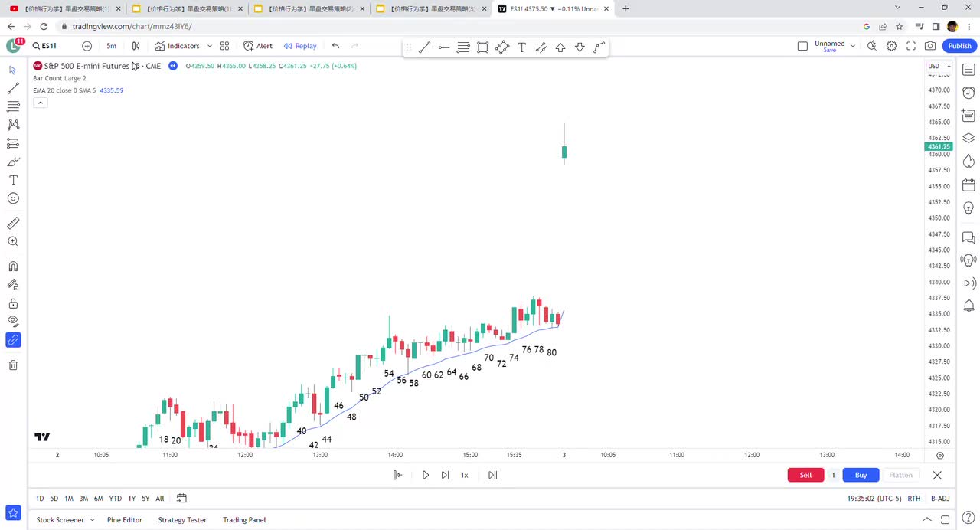The height and width of the screenshot is (530, 980).
Task: Open the notifications bell in right sidebar
Action: 969,306
